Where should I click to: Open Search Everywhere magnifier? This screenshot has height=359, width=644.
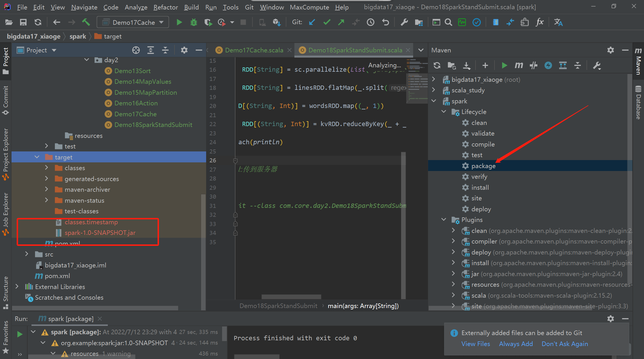coord(448,22)
